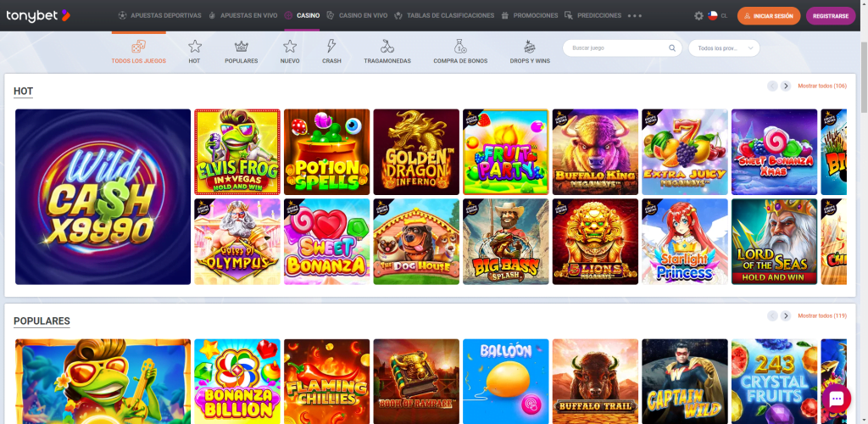Open 5 Lions Megaways game
Viewport: 868px width, 424px height.
point(595,242)
